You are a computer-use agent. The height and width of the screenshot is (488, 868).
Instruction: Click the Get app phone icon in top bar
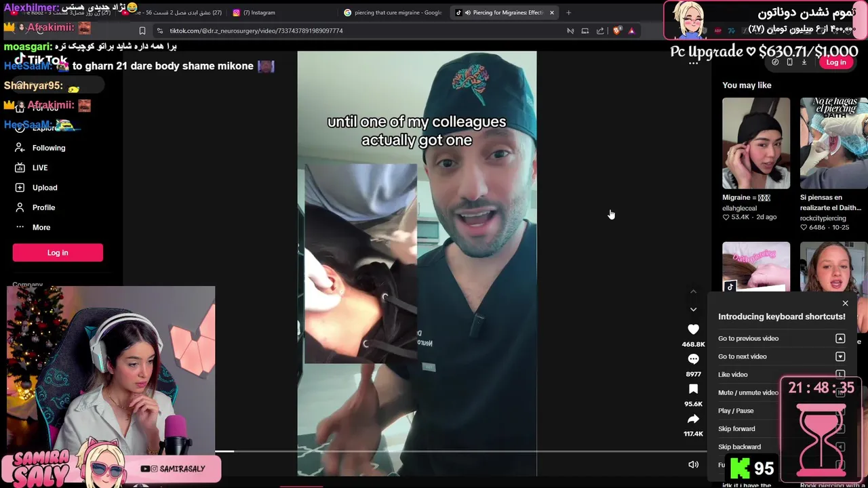pyautogui.click(x=789, y=62)
